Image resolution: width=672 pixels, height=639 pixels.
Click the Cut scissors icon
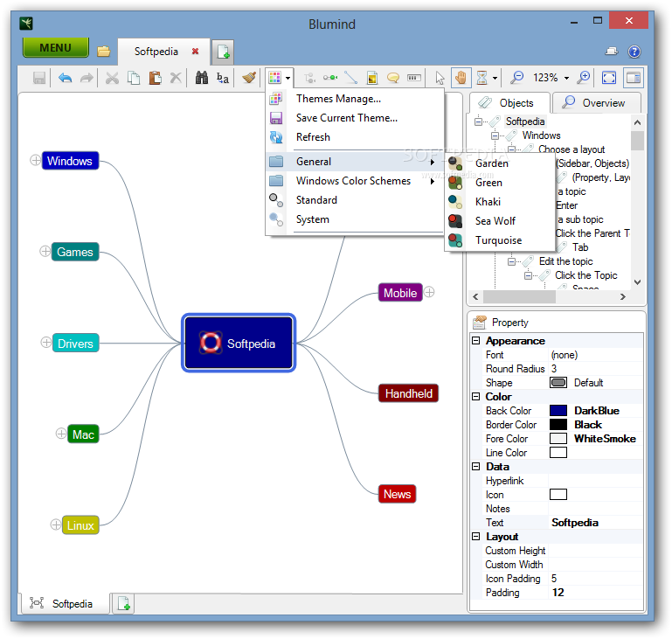(112, 78)
